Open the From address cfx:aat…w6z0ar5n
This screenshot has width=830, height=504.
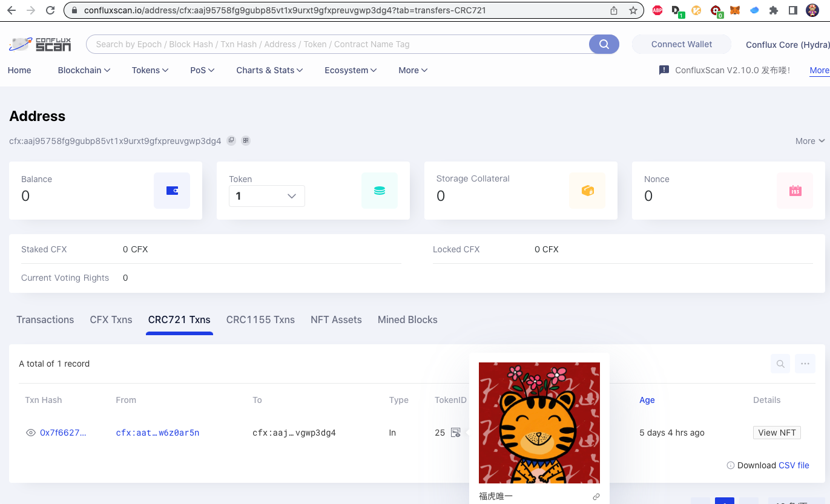point(157,433)
